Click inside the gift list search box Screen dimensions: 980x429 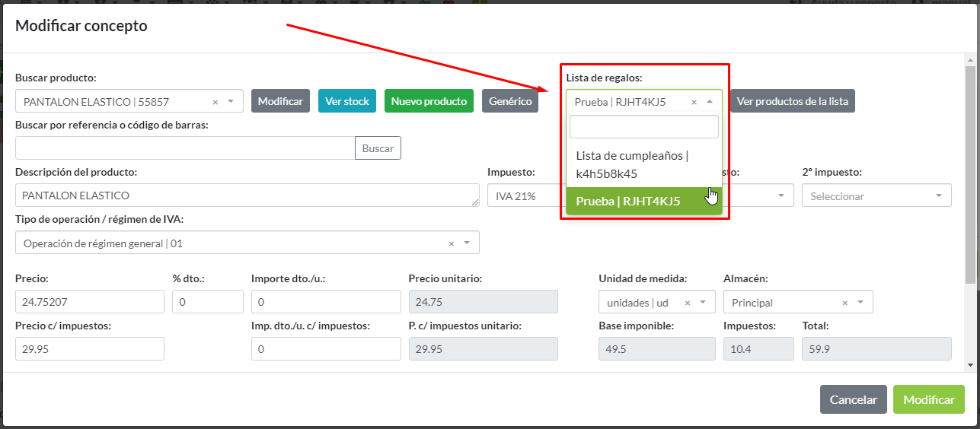[643, 126]
